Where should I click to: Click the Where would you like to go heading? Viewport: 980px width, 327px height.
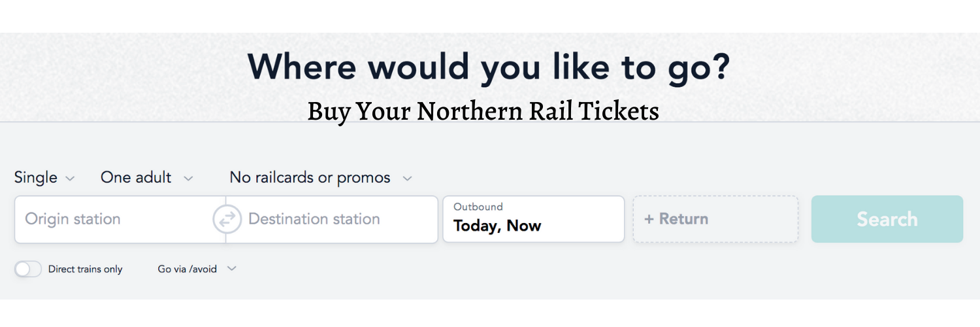tap(488, 67)
